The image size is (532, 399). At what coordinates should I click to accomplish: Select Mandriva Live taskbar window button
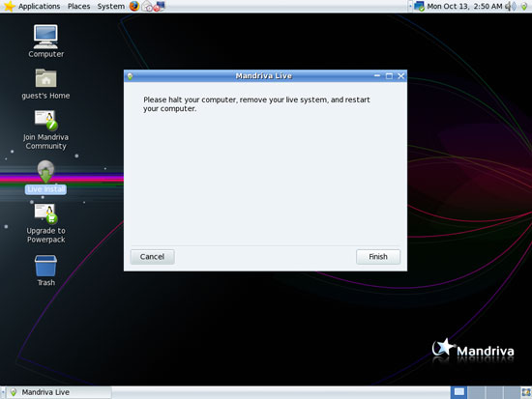(x=59, y=392)
